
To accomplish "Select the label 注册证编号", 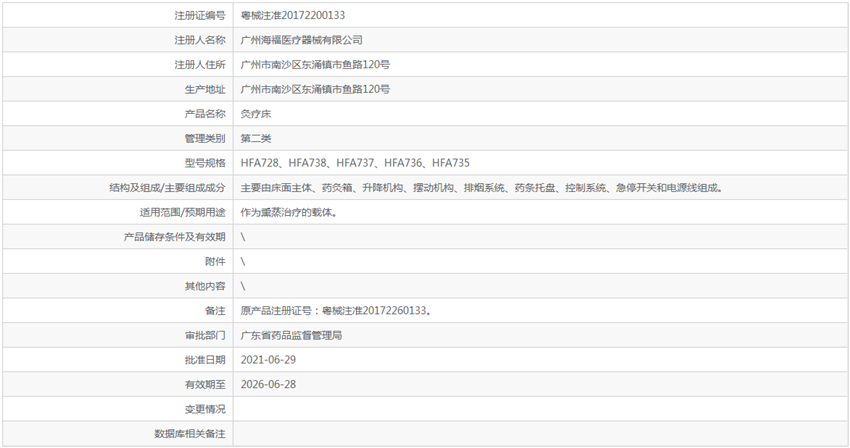I will (199, 15).
